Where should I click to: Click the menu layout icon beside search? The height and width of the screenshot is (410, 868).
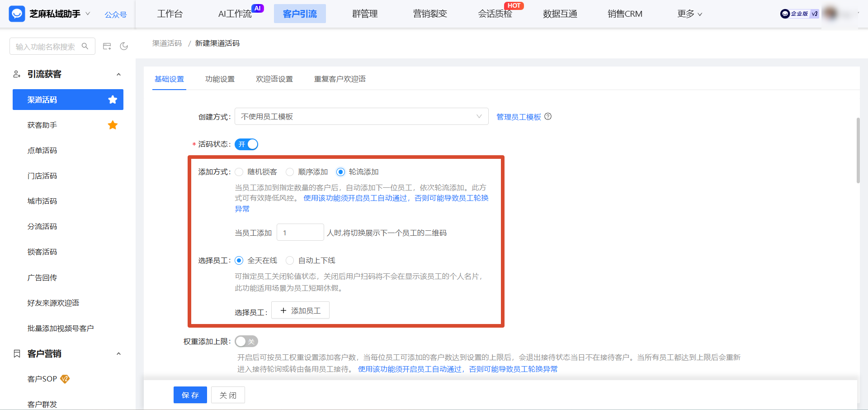pyautogui.click(x=107, y=46)
